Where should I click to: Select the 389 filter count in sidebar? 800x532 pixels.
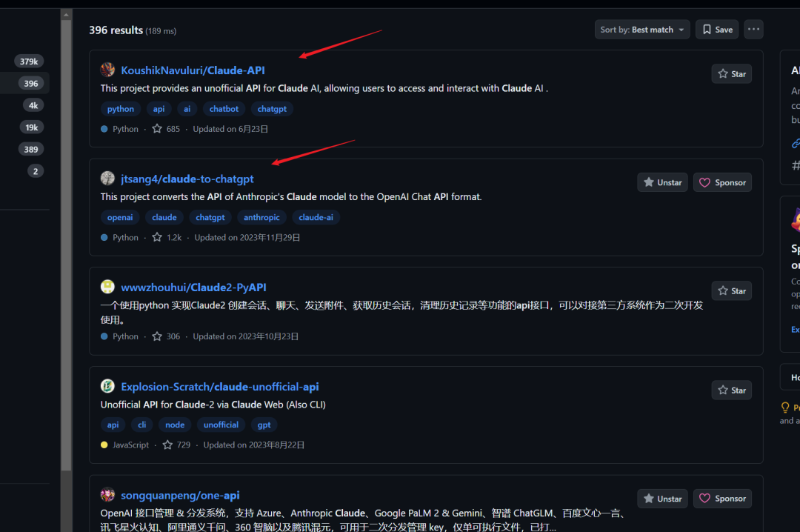tap(31, 149)
